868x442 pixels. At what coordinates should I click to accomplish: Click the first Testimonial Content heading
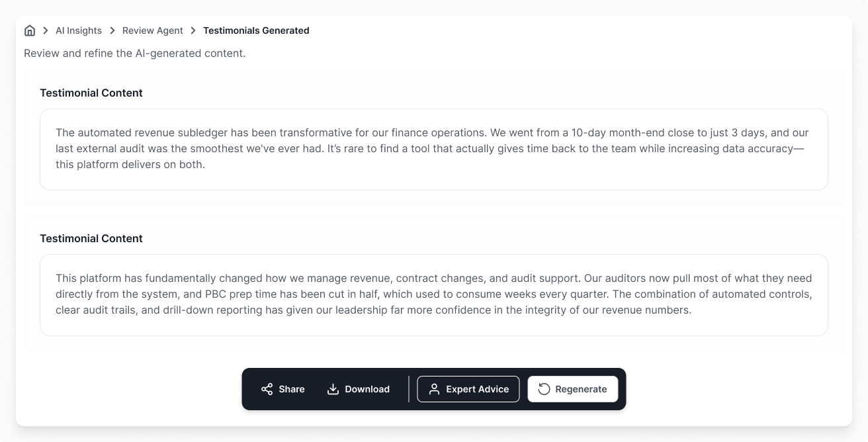coord(91,93)
